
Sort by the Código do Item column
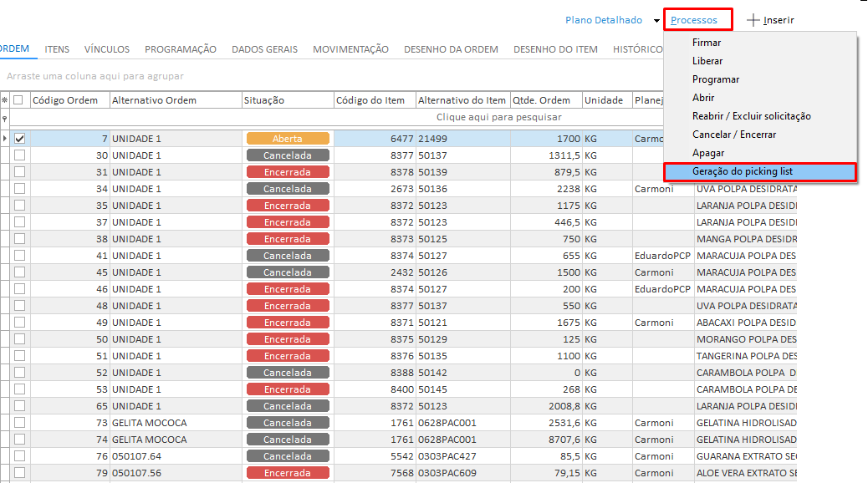point(375,100)
